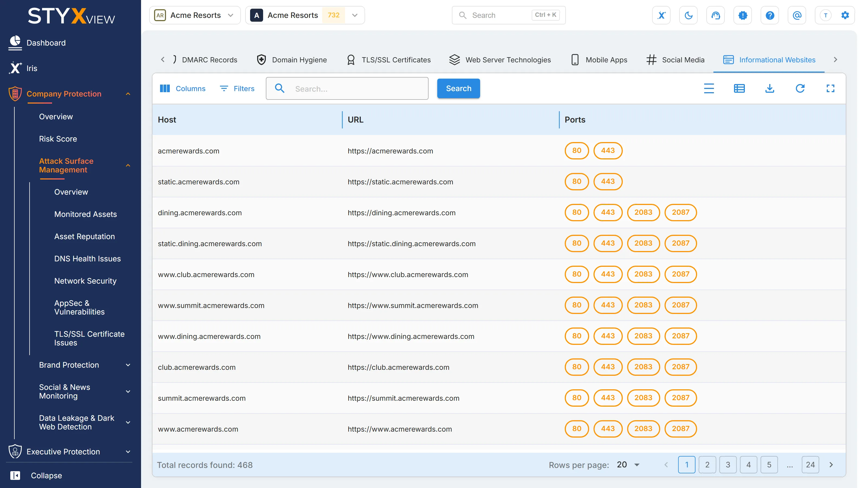Switch to Mobile Apps tab
The image size is (868, 488).
tap(599, 60)
